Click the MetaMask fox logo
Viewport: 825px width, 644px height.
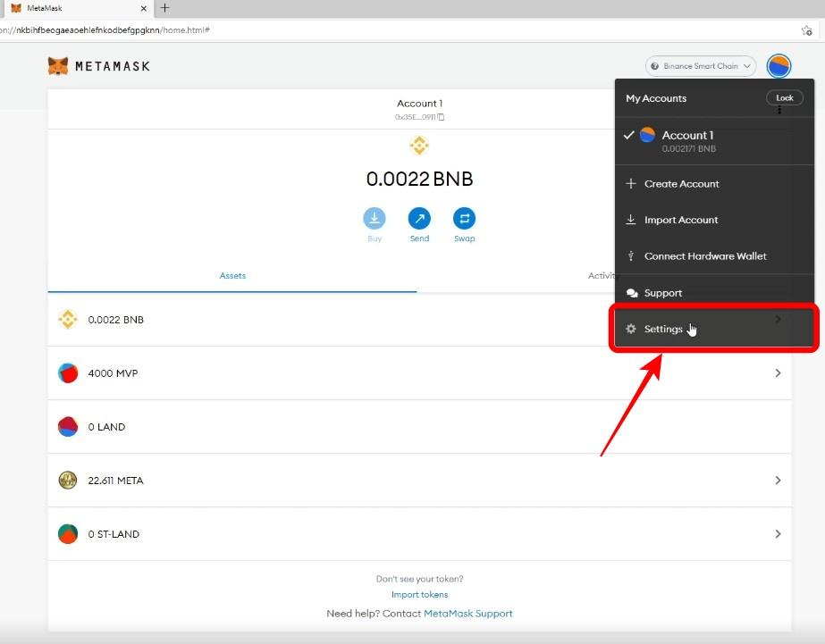click(58, 66)
